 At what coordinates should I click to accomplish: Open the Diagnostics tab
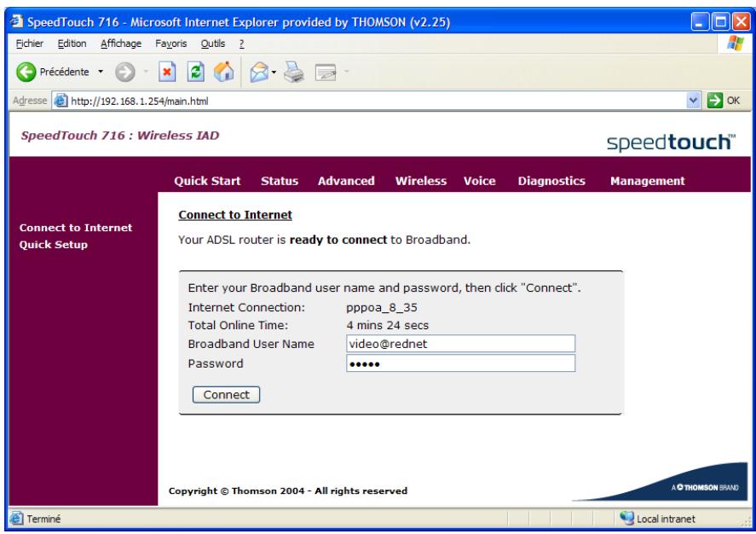(551, 181)
